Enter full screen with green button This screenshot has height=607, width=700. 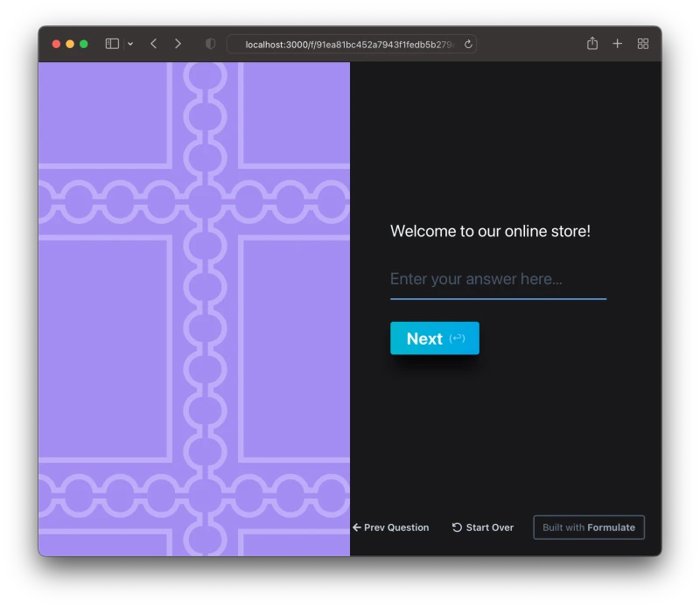[84, 44]
